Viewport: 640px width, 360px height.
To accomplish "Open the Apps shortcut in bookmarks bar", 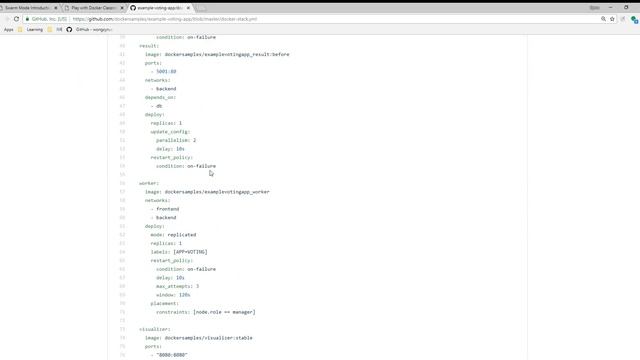I will coord(9,29).
